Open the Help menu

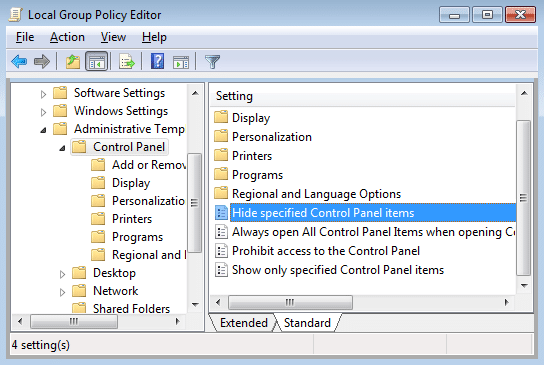(154, 37)
